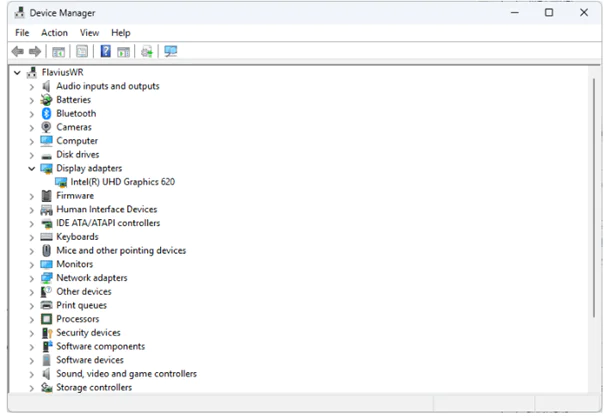
Task: Open the View menu
Action: (x=89, y=33)
